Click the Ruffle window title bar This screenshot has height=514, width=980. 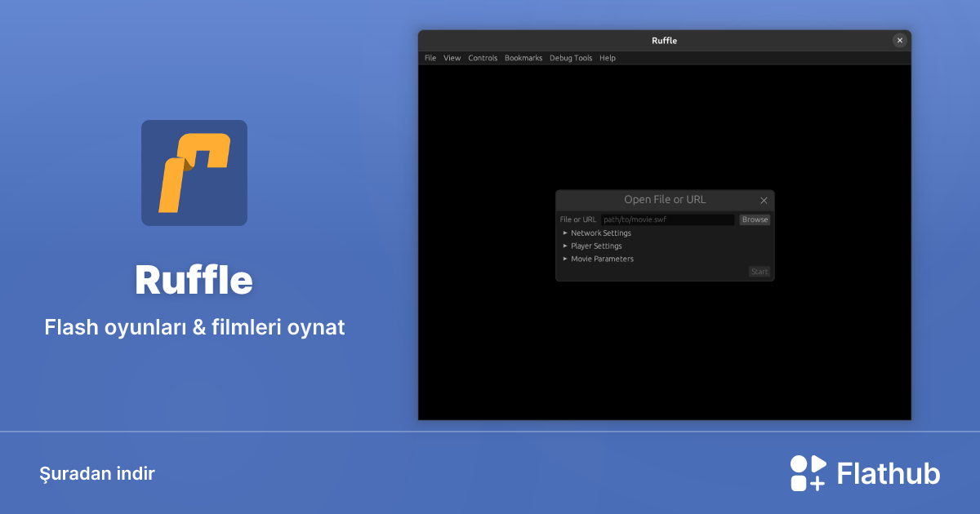(x=664, y=40)
